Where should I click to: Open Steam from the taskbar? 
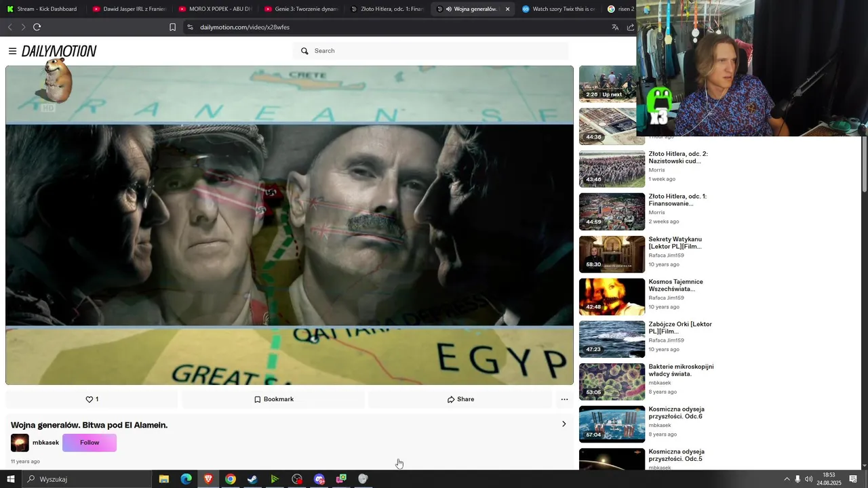coord(252,479)
